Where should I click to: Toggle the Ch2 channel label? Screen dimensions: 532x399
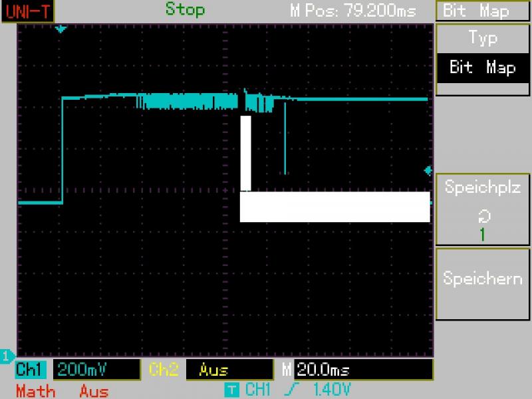[163, 370]
